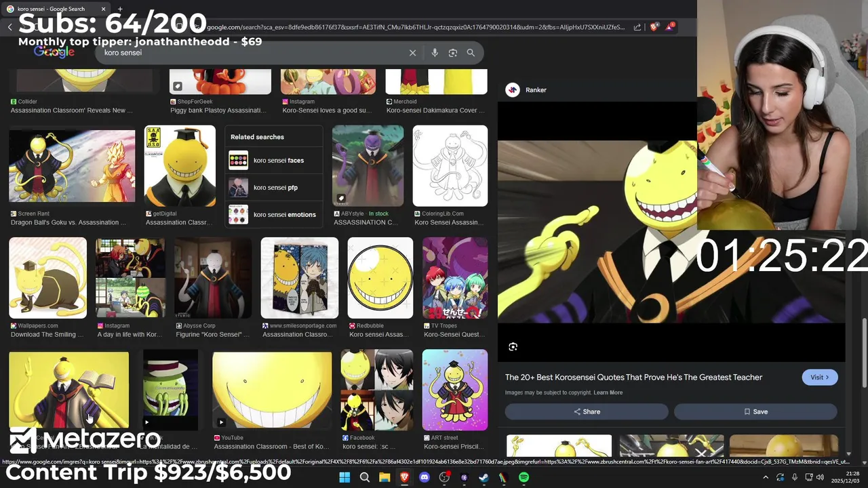Show hidden system tray icons

[766, 477]
